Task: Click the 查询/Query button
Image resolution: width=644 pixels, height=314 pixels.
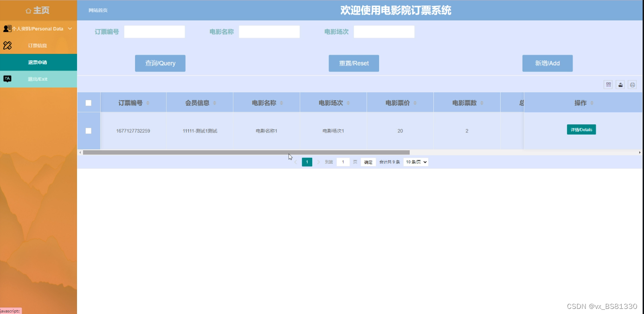Action: (x=160, y=63)
